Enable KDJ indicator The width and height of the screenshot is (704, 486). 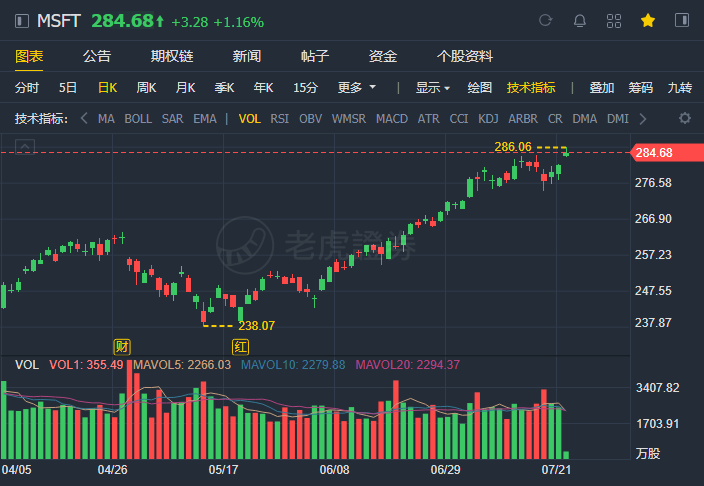coord(488,119)
